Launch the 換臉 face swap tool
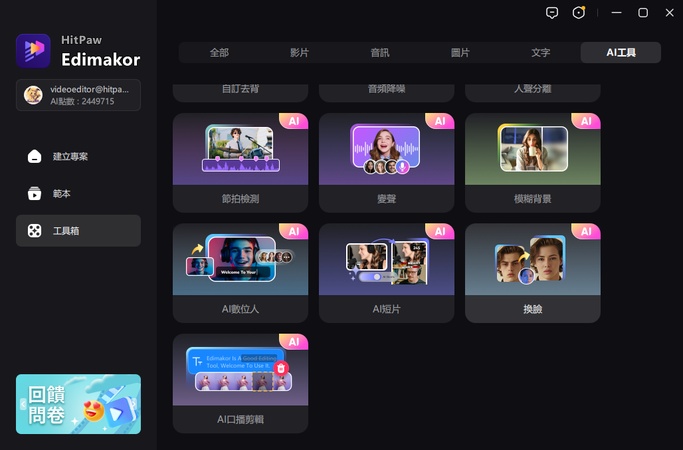683x450 pixels. click(x=532, y=271)
